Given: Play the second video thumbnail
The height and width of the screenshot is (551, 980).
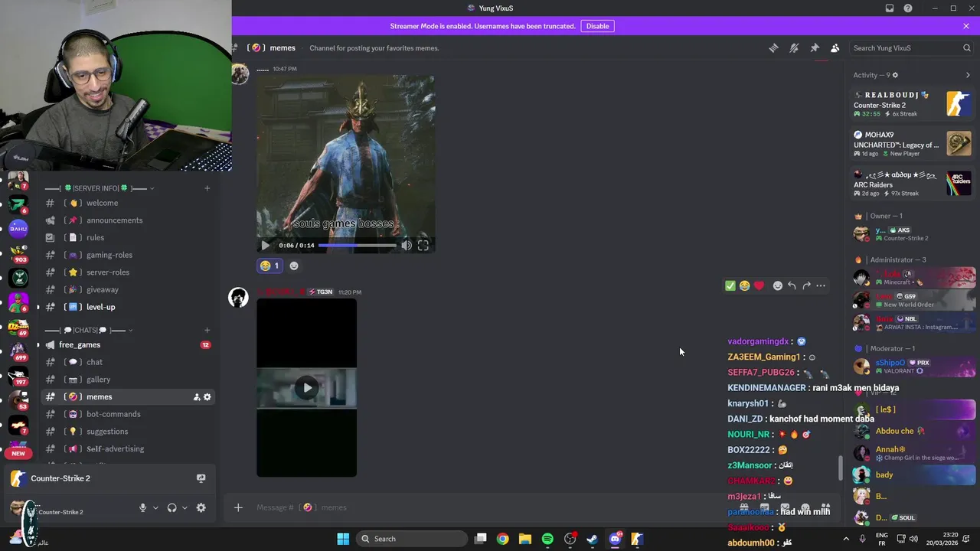Looking at the screenshot, I should [306, 387].
